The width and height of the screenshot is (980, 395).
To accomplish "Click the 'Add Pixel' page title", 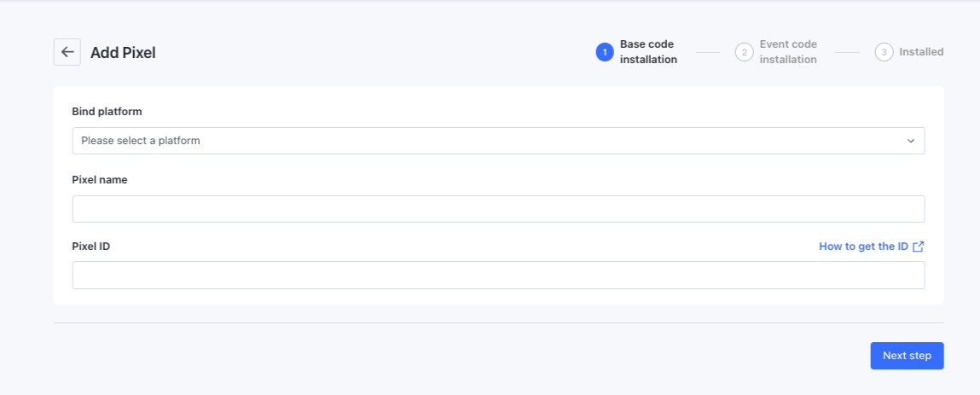I will point(123,53).
